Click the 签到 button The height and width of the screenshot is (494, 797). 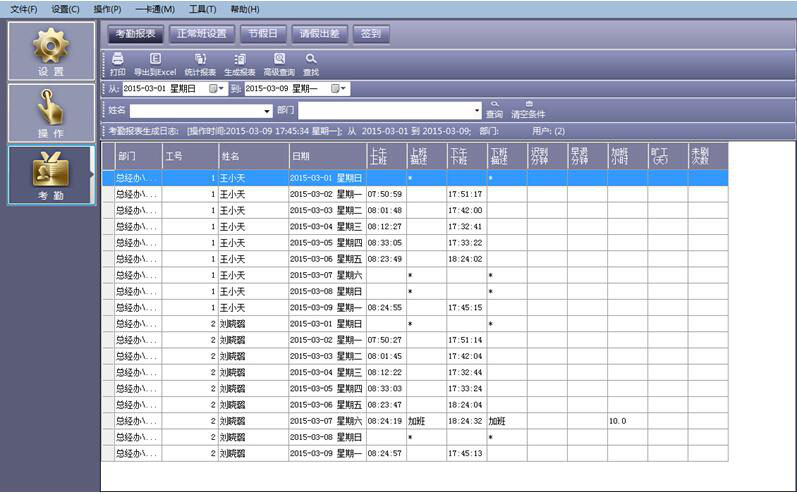pos(370,33)
